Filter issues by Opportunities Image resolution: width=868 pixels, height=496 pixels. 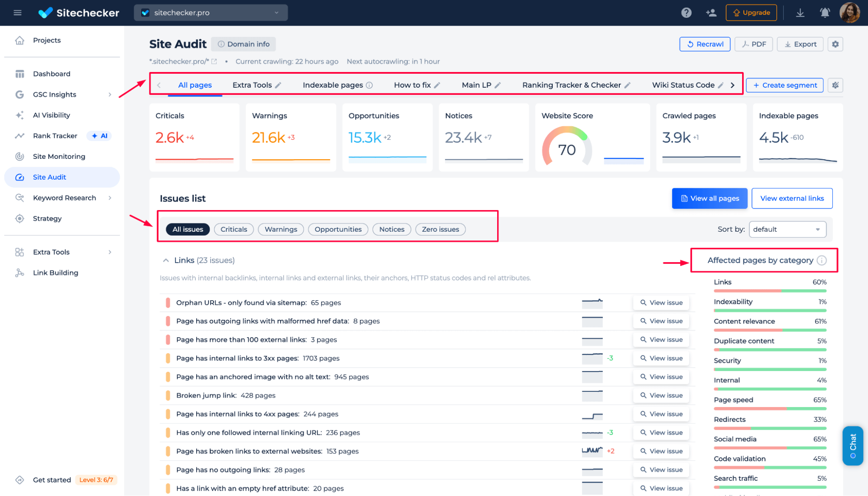pyautogui.click(x=338, y=229)
